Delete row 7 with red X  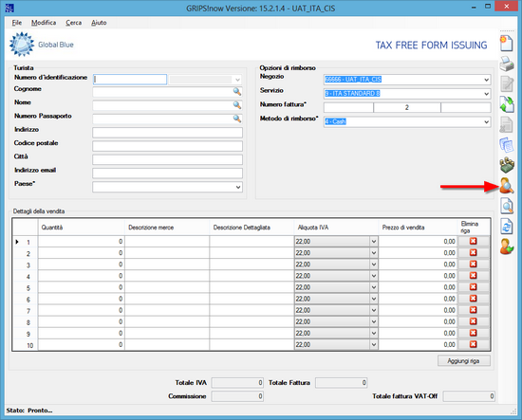click(473, 310)
